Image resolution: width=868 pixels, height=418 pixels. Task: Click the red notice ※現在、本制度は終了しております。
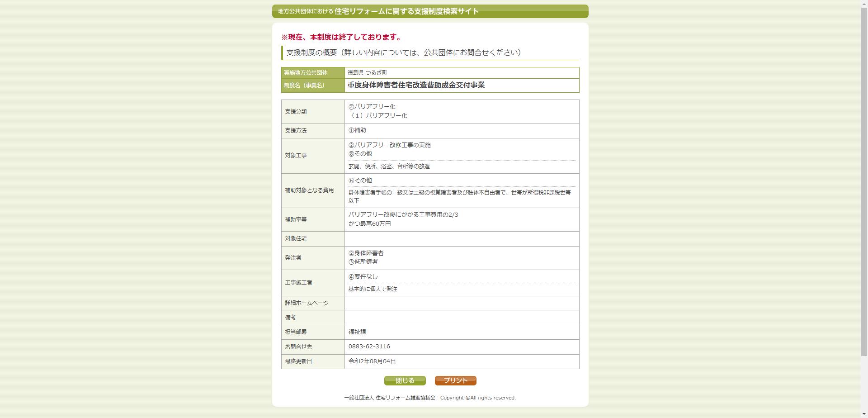(x=341, y=37)
